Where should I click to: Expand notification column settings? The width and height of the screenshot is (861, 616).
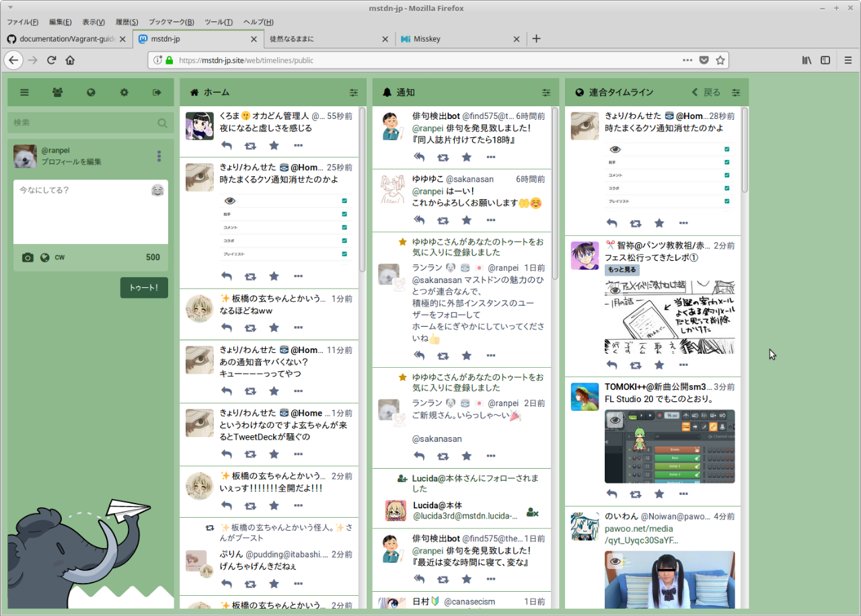pos(546,92)
